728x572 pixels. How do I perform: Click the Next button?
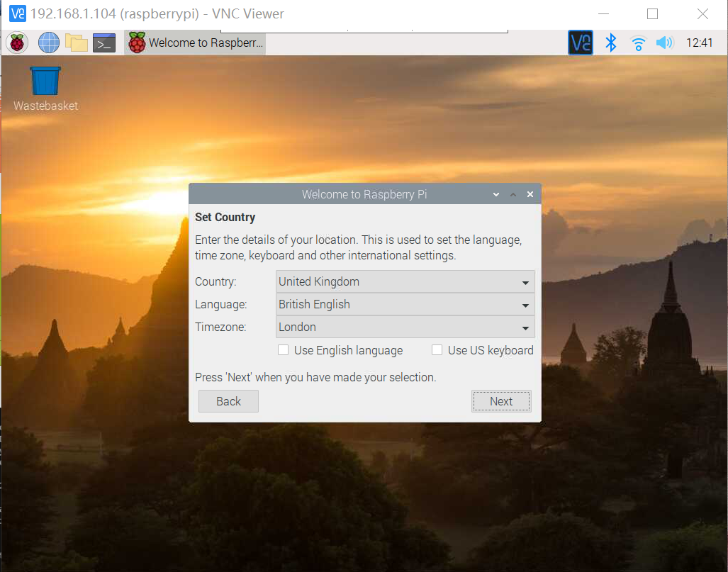click(x=501, y=401)
